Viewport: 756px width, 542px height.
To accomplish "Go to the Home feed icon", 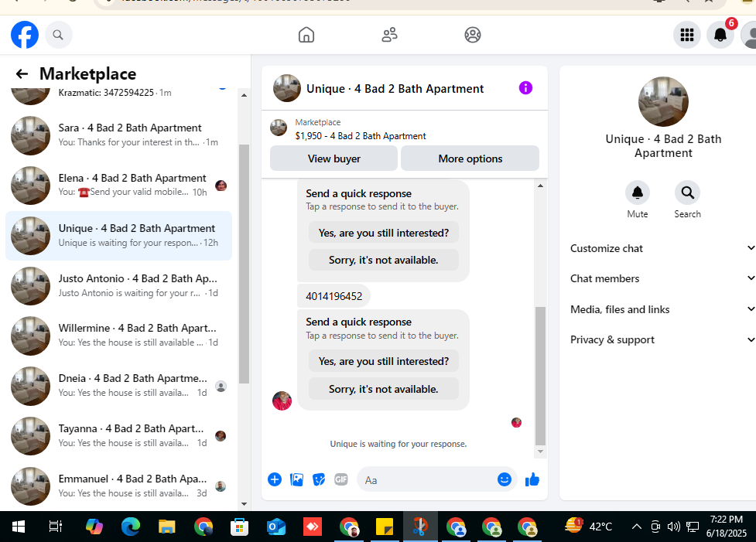I will click(306, 35).
